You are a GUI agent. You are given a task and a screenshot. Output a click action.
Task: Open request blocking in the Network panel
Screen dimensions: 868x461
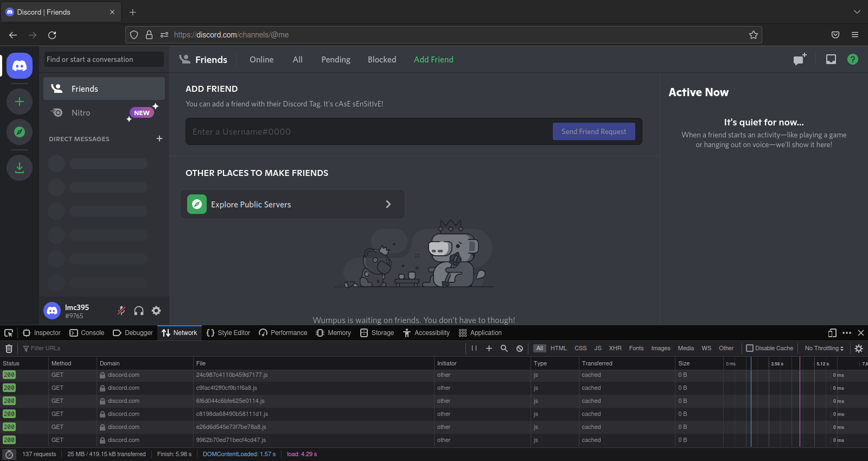[x=520, y=348]
